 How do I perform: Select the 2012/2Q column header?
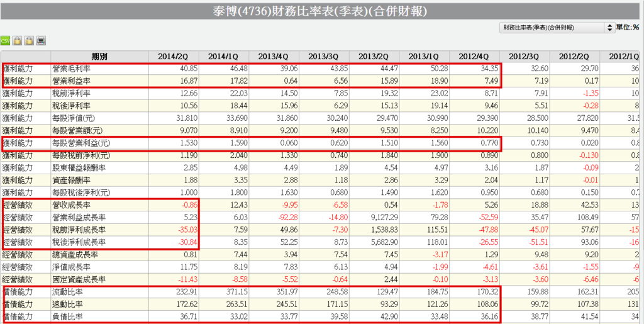(x=574, y=57)
